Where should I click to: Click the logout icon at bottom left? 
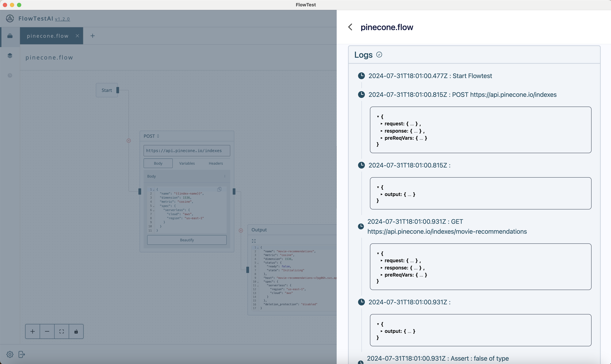pyautogui.click(x=22, y=354)
